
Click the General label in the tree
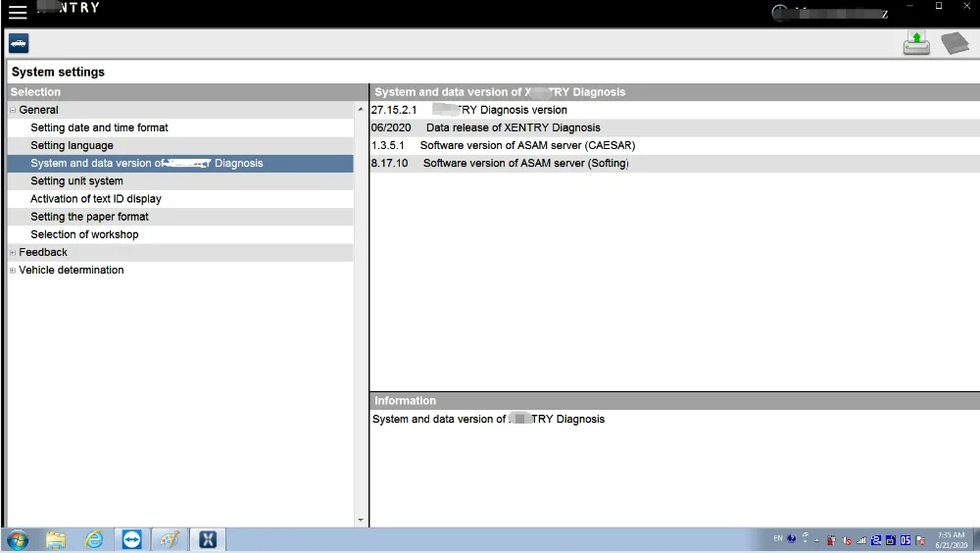point(38,110)
